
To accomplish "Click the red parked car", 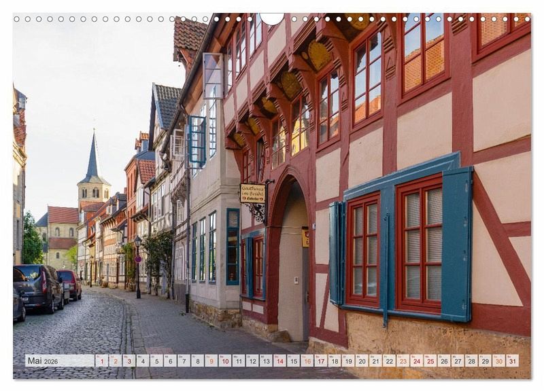I will (70, 283).
